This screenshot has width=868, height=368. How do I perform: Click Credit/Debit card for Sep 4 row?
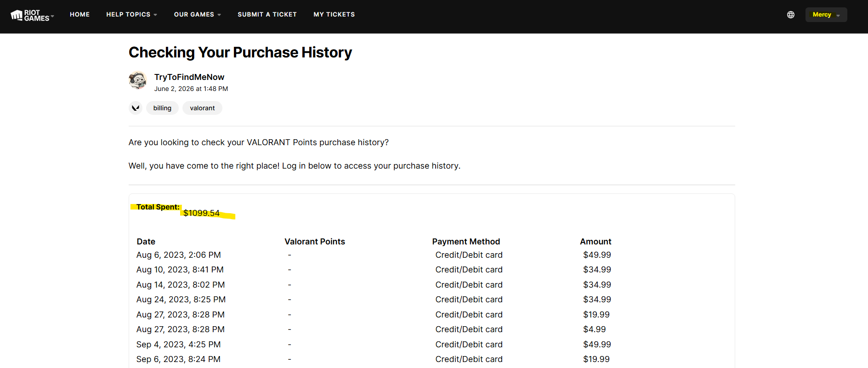click(469, 345)
